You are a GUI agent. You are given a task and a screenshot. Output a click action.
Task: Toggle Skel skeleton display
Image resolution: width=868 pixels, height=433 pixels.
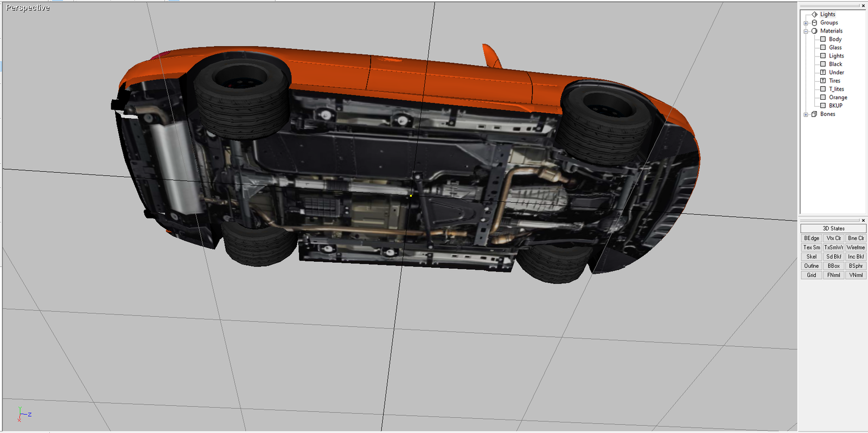click(812, 257)
